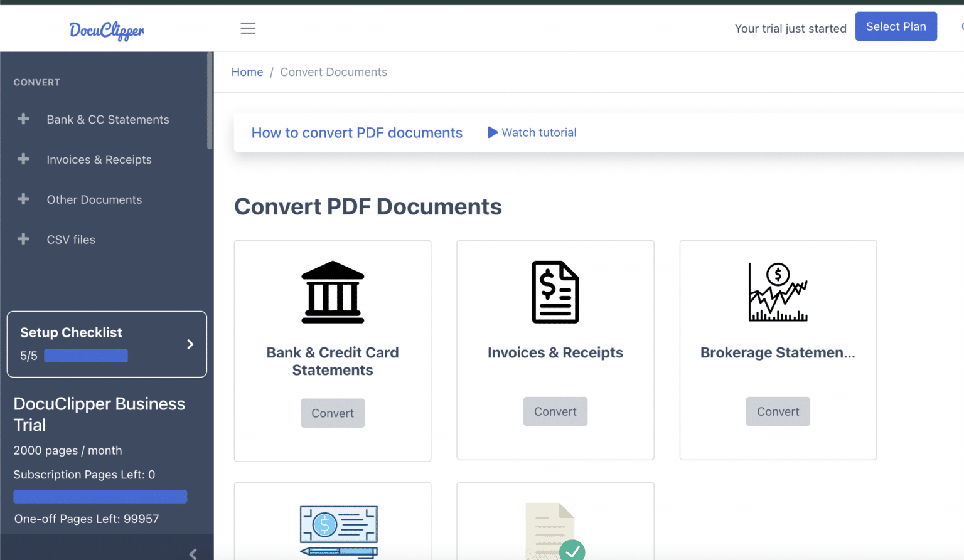
Task: Open the Setup Checklist via its chevron
Action: [x=190, y=344]
